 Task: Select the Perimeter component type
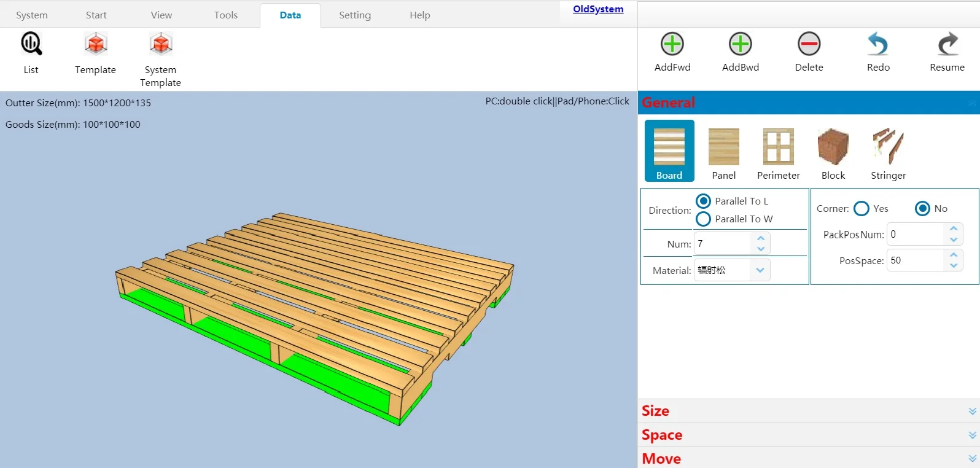click(778, 147)
